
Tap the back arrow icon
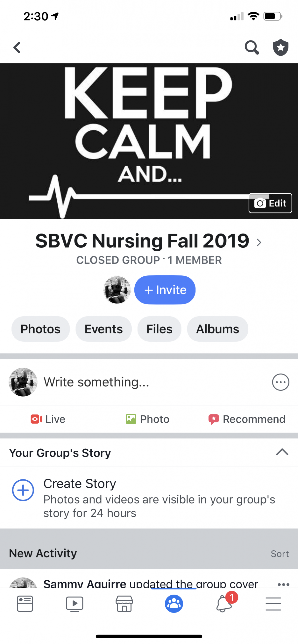tap(17, 48)
